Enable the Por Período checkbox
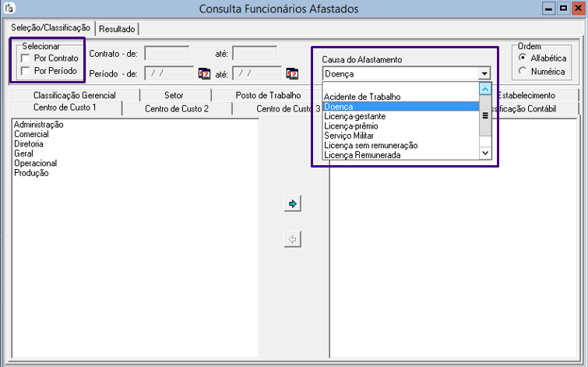The image size is (588, 367). 26,71
